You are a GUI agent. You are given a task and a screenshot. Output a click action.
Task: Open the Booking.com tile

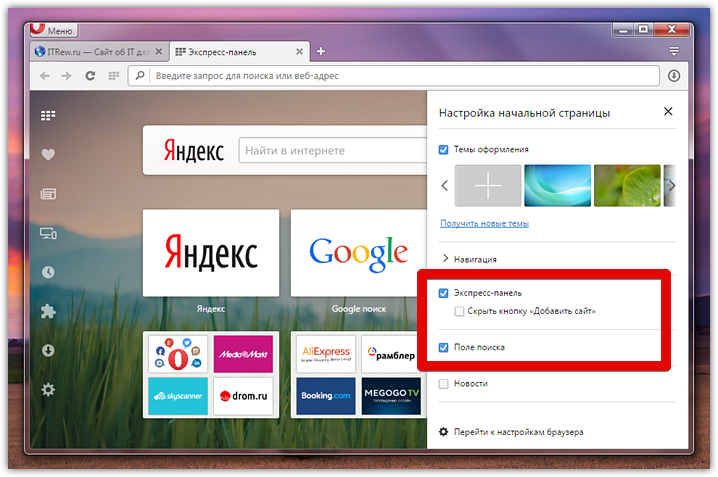(x=326, y=396)
